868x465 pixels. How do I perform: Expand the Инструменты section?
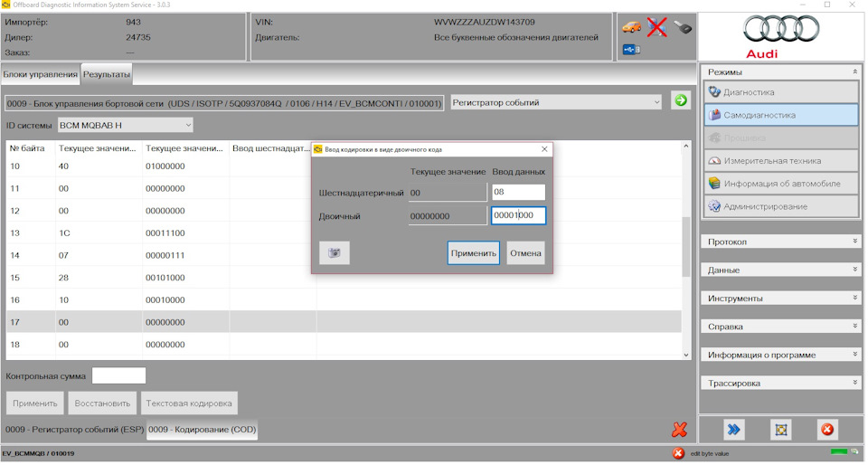point(781,299)
